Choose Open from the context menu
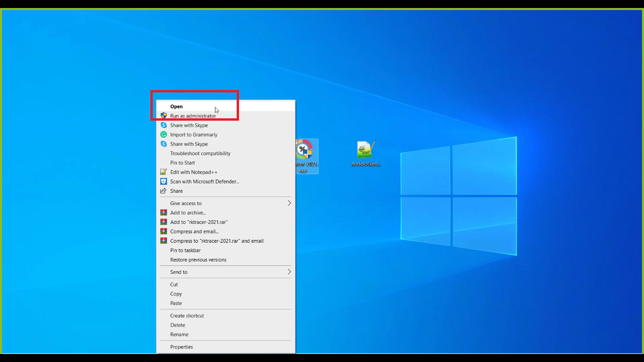The width and height of the screenshot is (644, 362). pos(226,107)
